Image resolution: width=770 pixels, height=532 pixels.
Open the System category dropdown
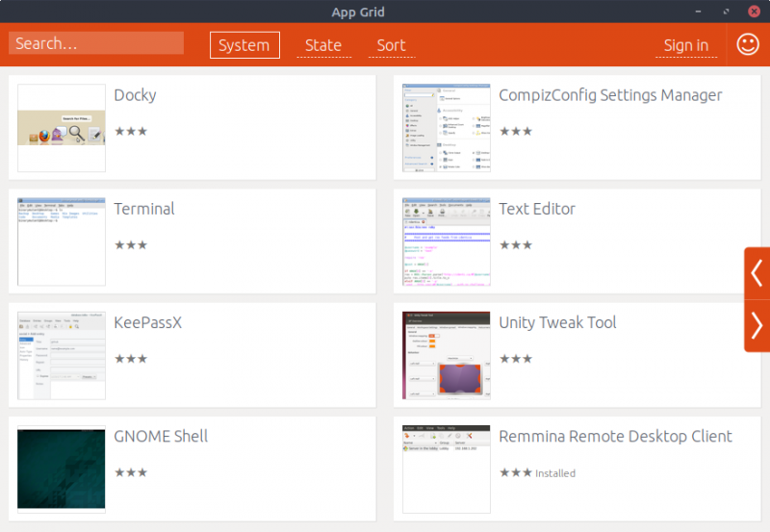[244, 45]
